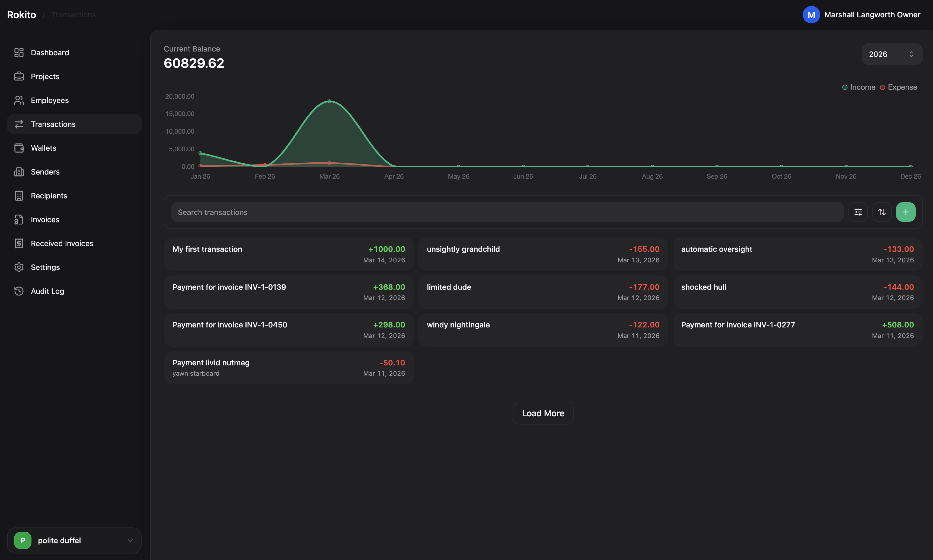Click inside the Search transactions field

click(x=453, y=212)
